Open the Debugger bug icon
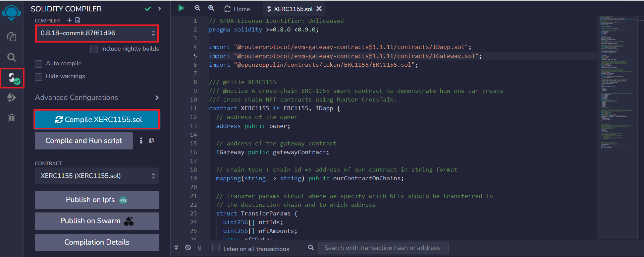The height and width of the screenshot is (257, 644). (x=11, y=118)
